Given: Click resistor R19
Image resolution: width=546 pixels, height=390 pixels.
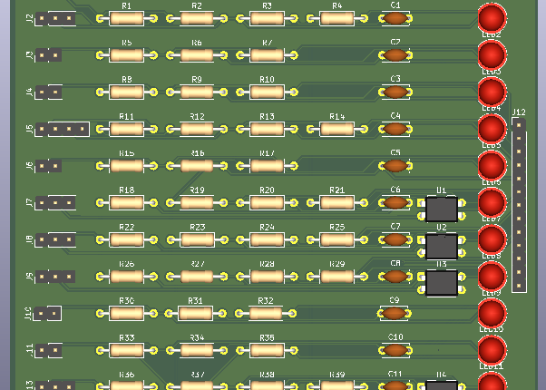Looking at the screenshot, I should point(197,203).
